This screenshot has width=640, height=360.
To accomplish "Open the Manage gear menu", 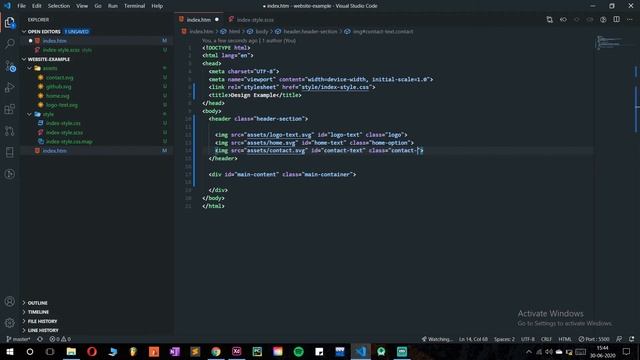I will coord(9,323).
